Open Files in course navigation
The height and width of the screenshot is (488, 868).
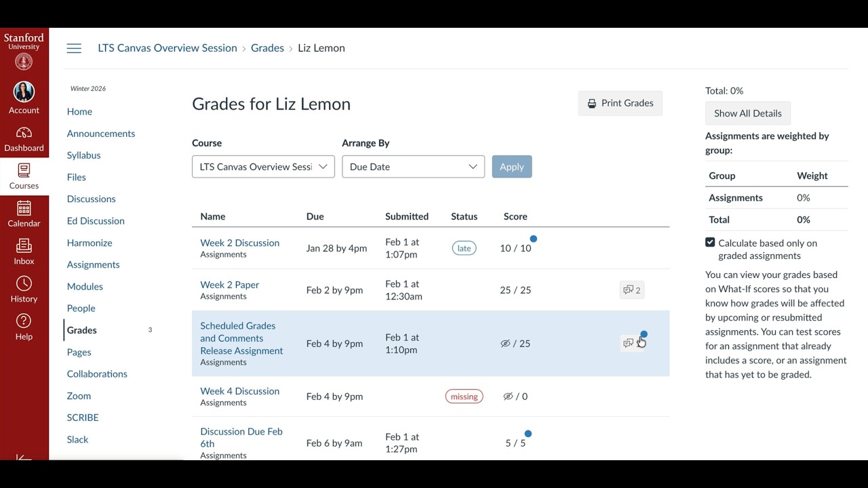click(x=77, y=177)
